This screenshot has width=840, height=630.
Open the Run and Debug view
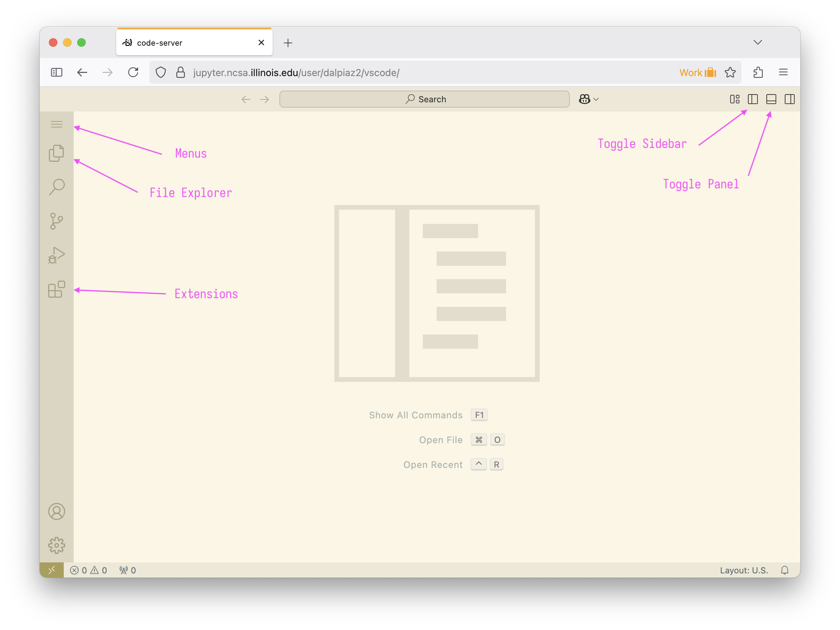tap(56, 255)
